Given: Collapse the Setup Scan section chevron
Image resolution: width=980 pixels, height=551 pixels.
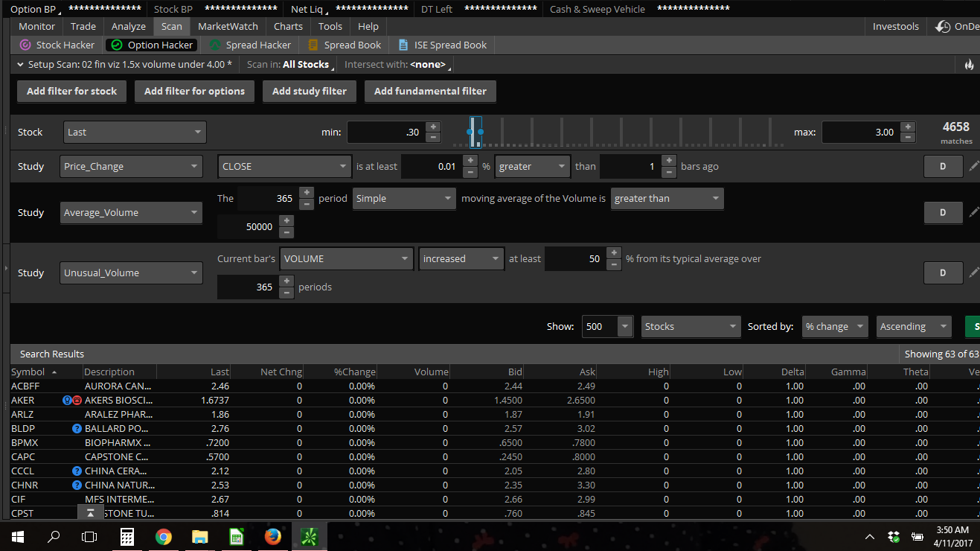Looking at the screenshot, I should coord(21,65).
